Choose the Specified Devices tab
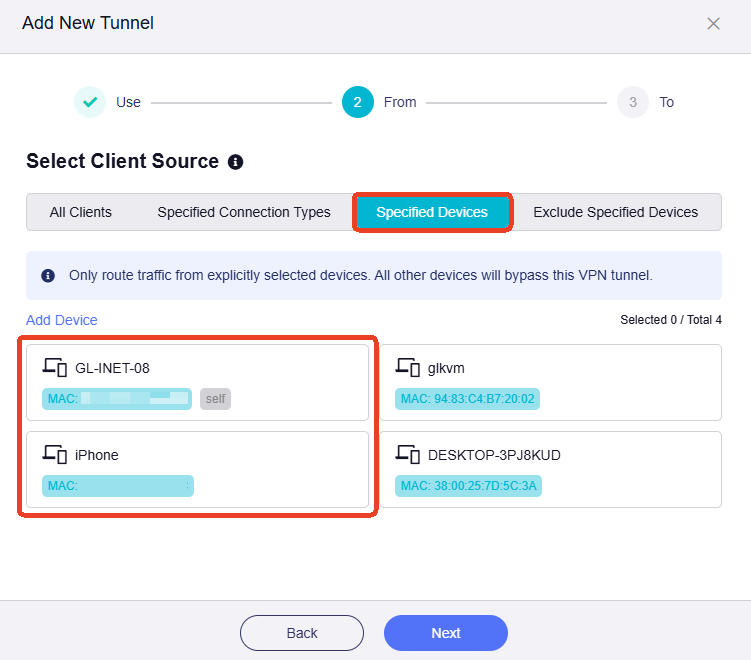 point(432,212)
